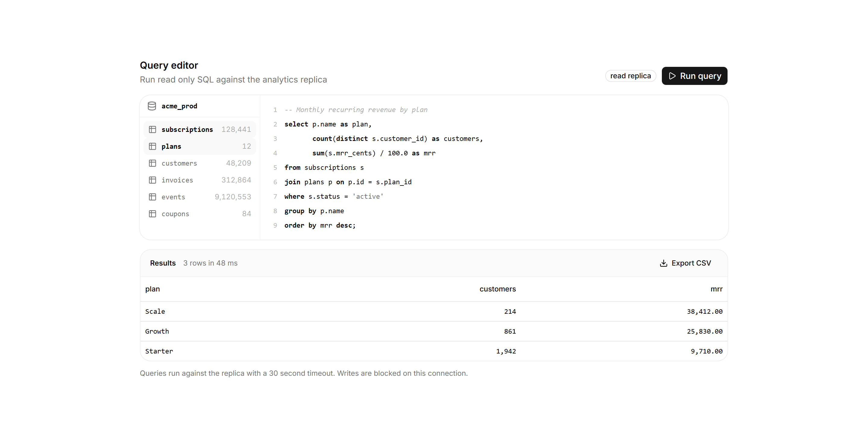The height and width of the screenshot is (436, 868).
Task: Click the 861 customers cell
Action: [x=510, y=331]
